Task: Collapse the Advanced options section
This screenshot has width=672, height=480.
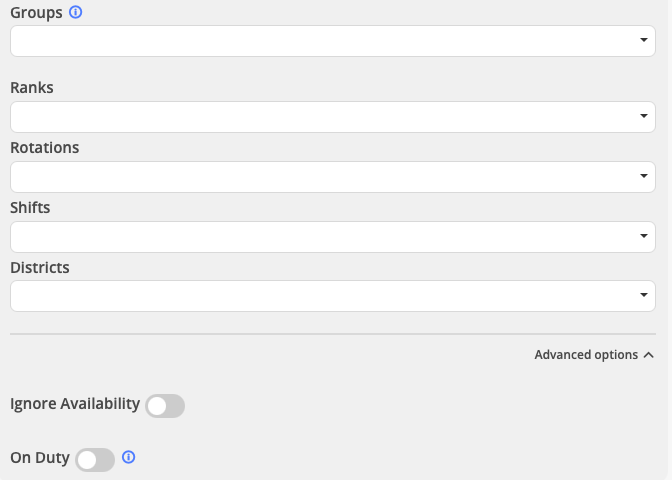Action: pos(586,355)
